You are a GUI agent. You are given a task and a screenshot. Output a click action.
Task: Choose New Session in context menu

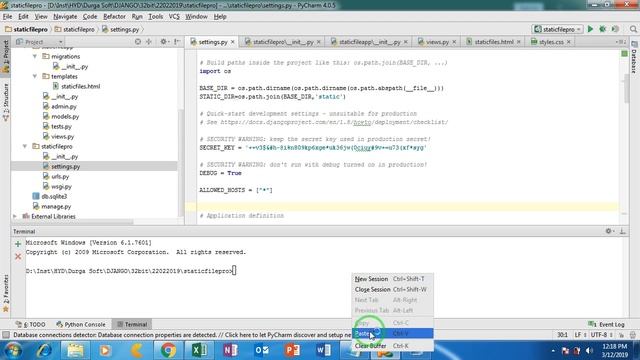tap(392, 279)
